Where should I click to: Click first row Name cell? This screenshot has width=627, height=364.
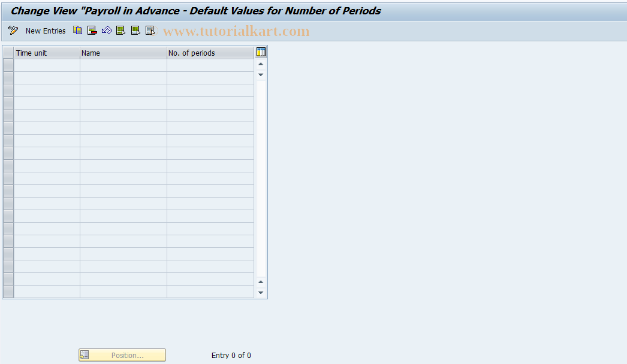coord(123,65)
